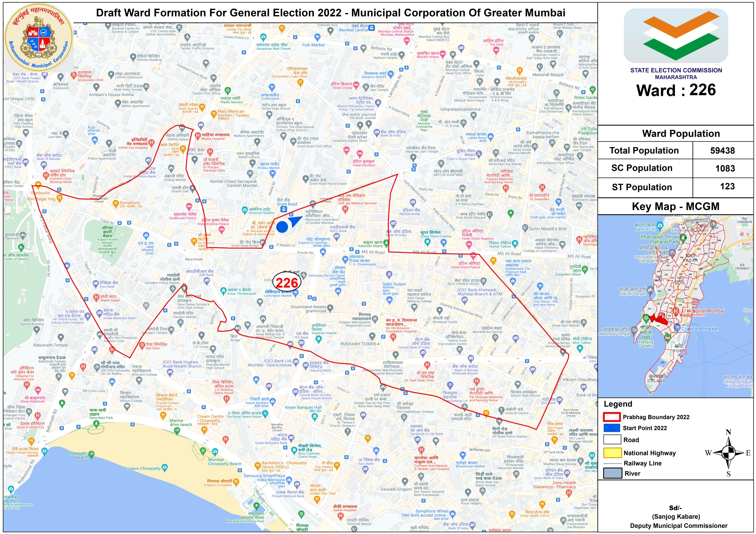Image resolution: width=756 pixels, height=534 pixels.
Task: Click the red Prabhag Boundary legend swatch
Action: [x=611, y=417]
